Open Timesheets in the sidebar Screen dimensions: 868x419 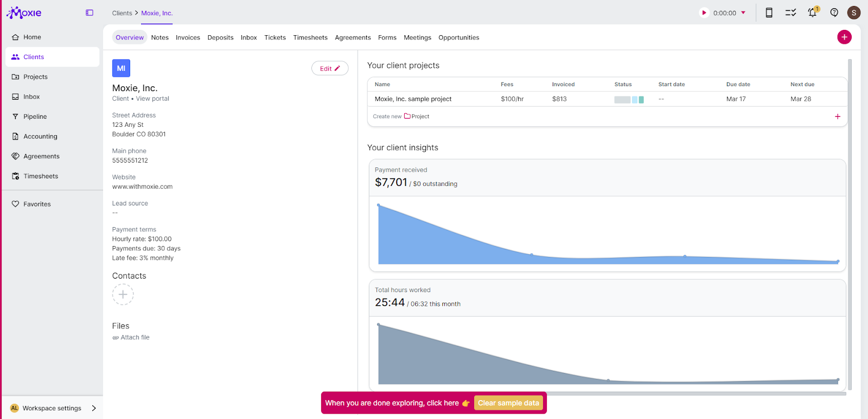(x=52, y=176)
